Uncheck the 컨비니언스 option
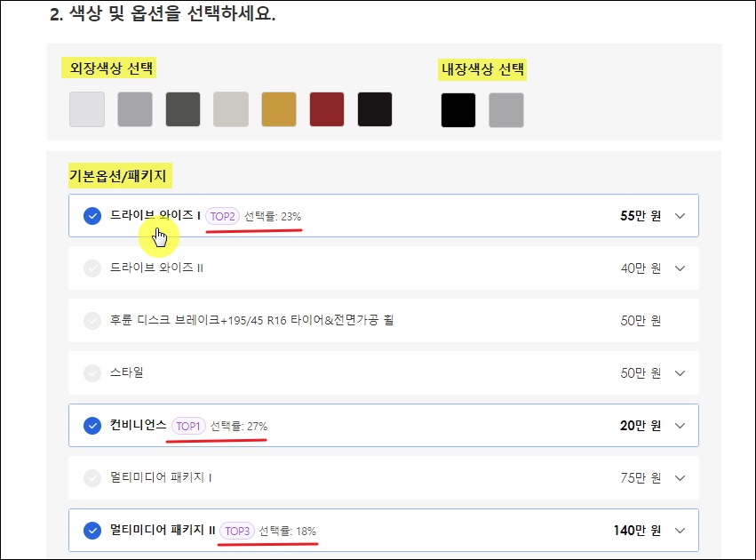This screenshot has height=560, width=756. [92, 426]
